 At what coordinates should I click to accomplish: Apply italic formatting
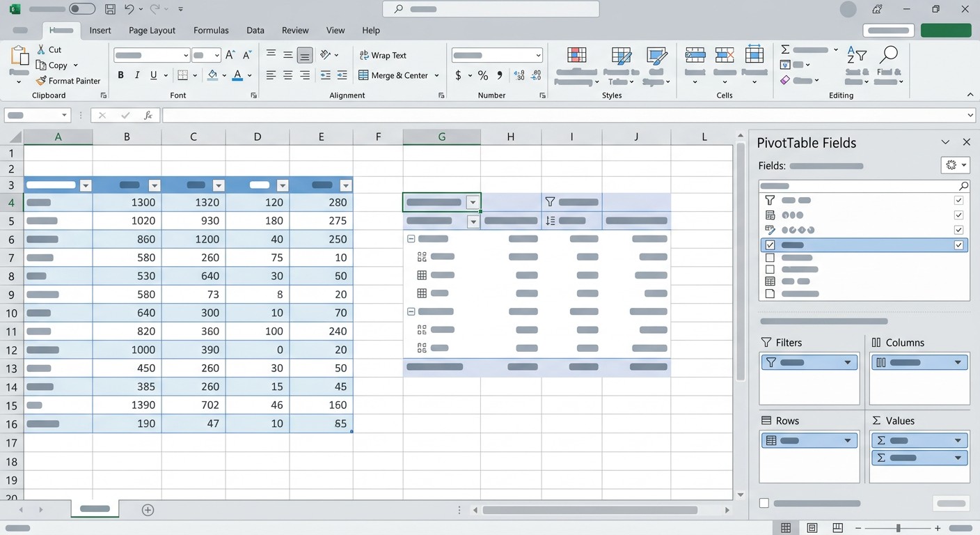(x=136, y=75)
